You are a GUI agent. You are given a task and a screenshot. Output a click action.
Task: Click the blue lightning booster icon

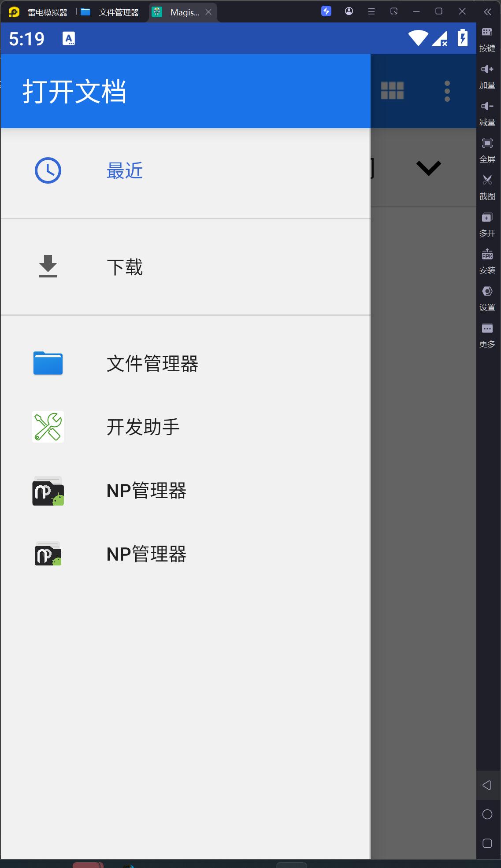326,11
